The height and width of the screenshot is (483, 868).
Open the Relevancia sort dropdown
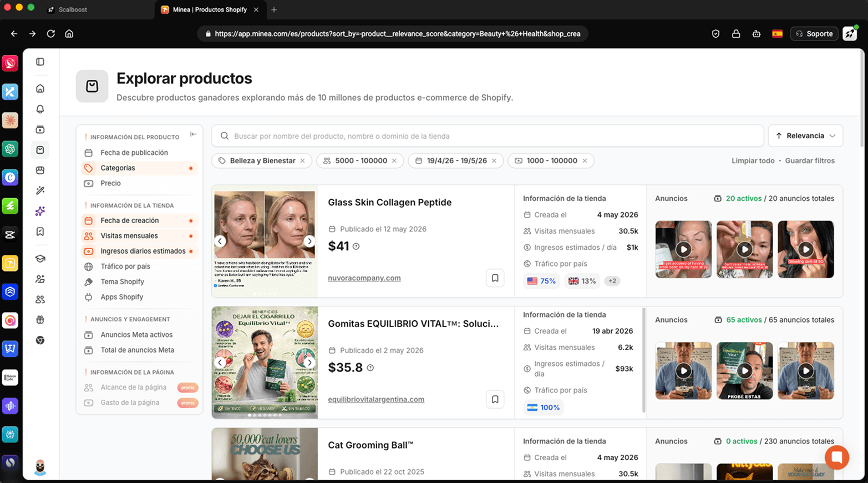click(x=805, y=136)
